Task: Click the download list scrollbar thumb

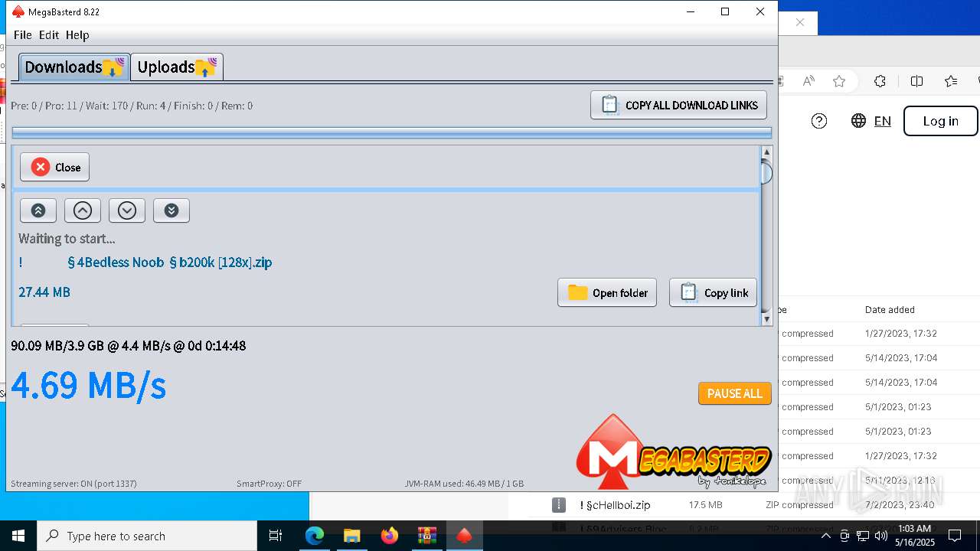Action: pos(766,173)
